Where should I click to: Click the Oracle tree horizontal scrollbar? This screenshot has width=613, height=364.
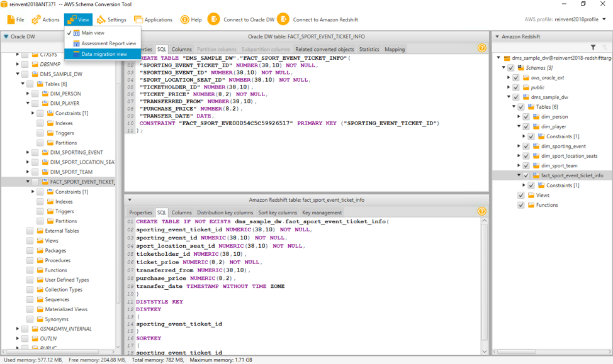click(53, 351)
